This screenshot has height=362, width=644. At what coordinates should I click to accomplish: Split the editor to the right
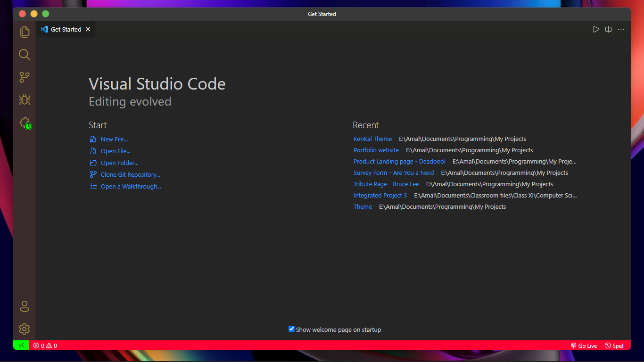pyautogui.click(x=609, y=29)
